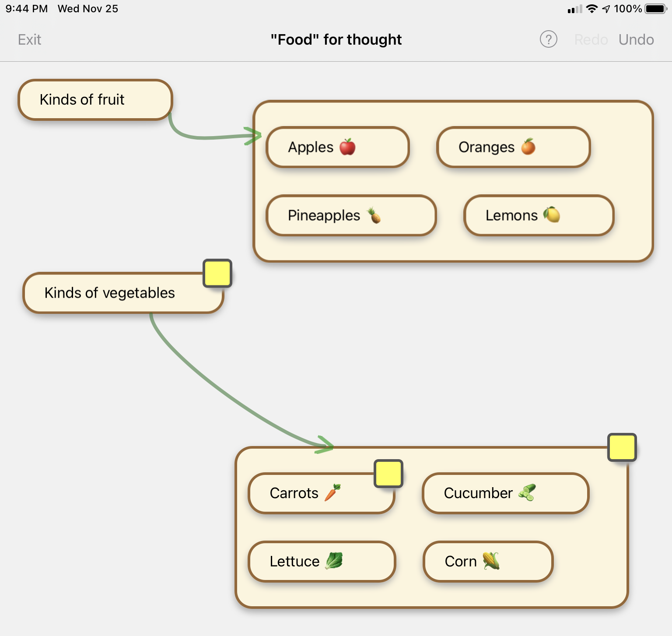
Task: Select the Lettuce node
Action: [322, 562]
